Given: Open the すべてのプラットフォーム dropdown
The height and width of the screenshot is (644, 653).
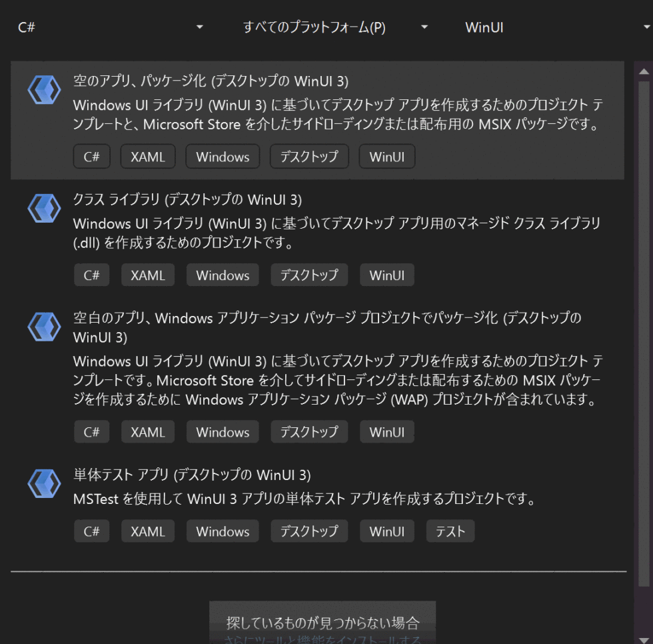Looking at the screenshot, I should [x=333, y=27].
